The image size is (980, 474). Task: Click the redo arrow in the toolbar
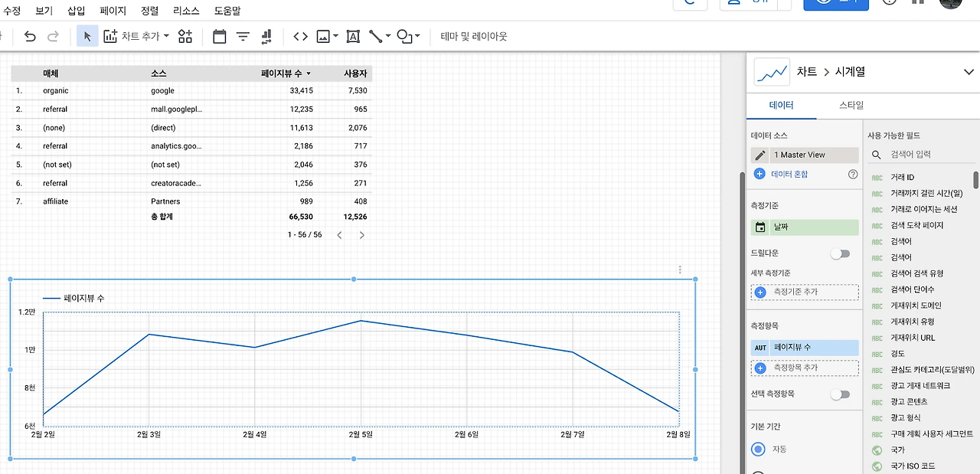pyautogui.click(x=53, y=36)
